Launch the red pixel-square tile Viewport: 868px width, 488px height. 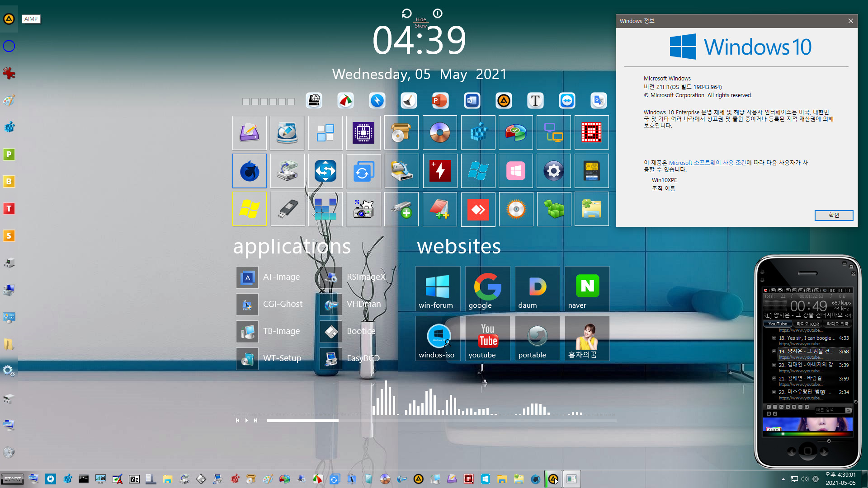592,133
